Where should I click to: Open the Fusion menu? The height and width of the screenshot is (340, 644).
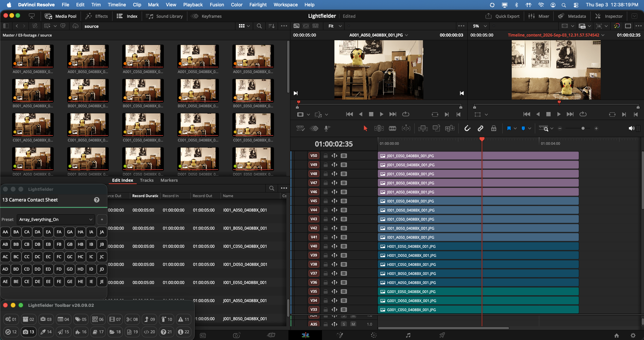pos(217,5)
